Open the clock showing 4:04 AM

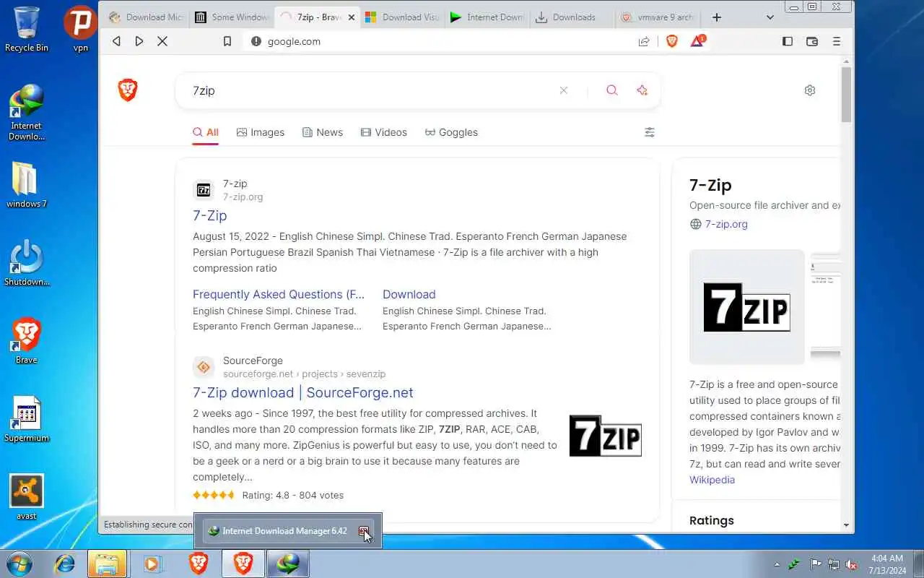tap(887, 564)
